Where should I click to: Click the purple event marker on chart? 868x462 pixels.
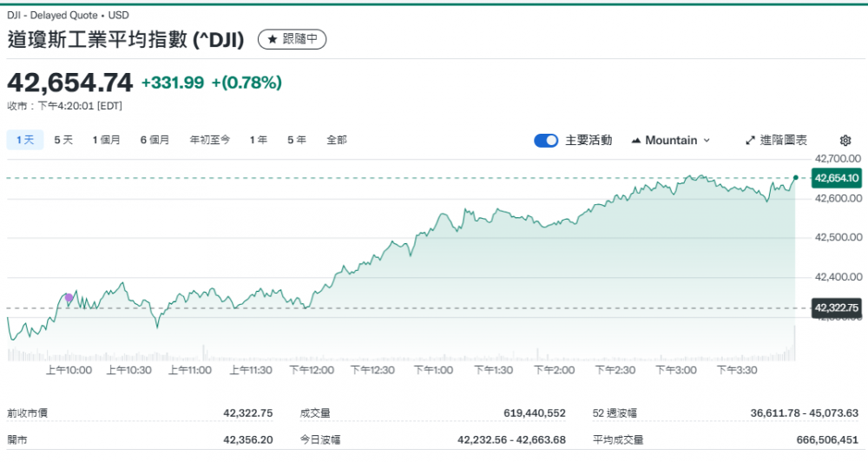tap(69, 298)
